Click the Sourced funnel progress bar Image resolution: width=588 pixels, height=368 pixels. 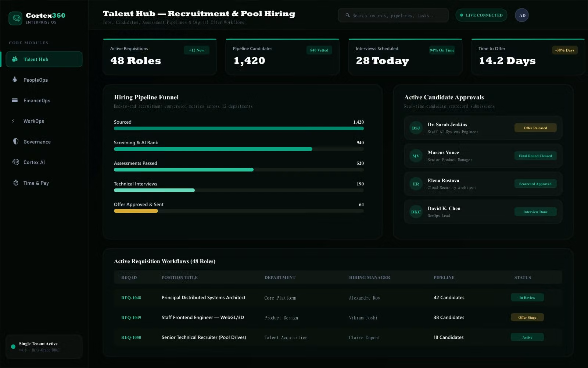[239, 128]
